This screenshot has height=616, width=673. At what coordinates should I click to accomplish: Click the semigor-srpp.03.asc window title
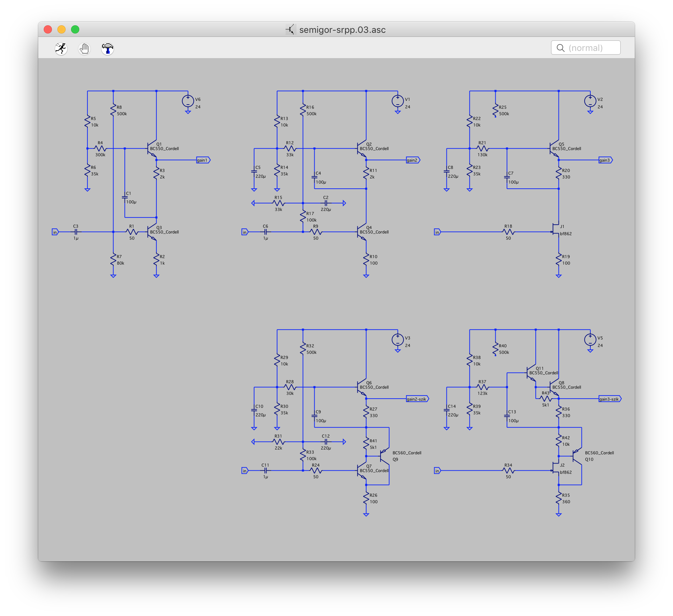pyautogui.click(x=342, y=30)
